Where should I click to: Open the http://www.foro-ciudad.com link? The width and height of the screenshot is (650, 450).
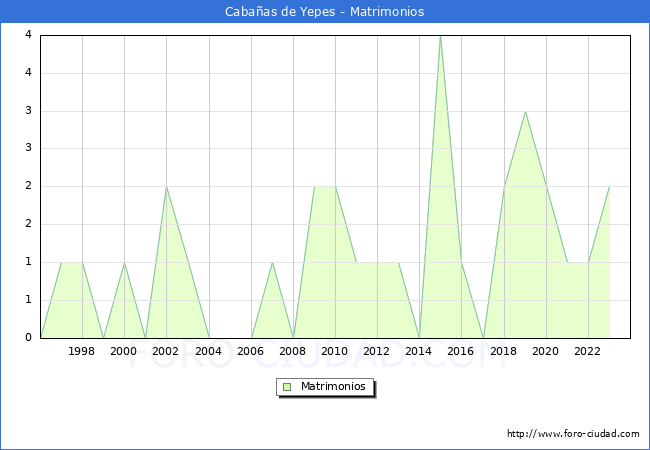click(573, 434)
